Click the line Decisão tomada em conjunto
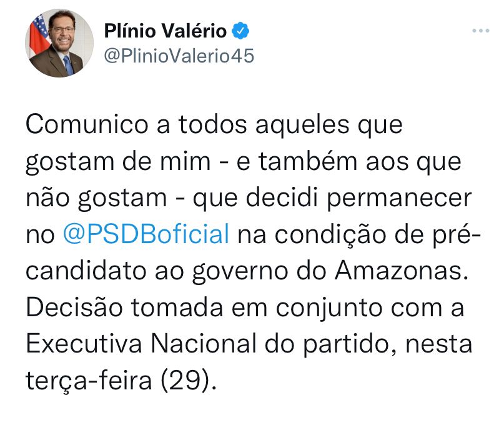 tap(245, 307)
